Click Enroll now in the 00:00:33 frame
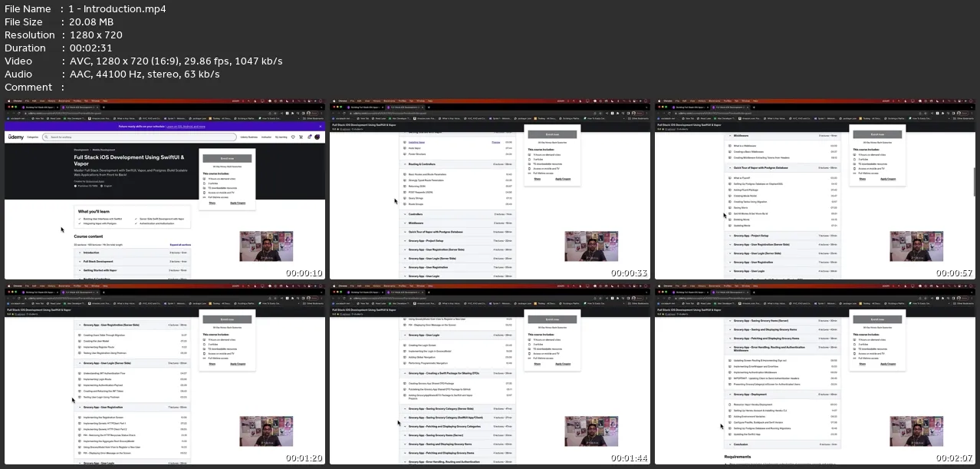Viewport: 980px width, 469px height. coord(554,134)
